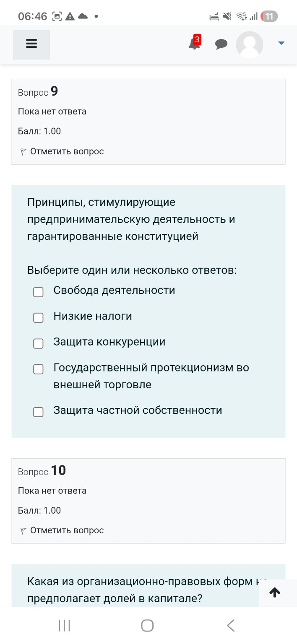
Task: Enable the Защита конкуренции option
Action: click(38, 343)
